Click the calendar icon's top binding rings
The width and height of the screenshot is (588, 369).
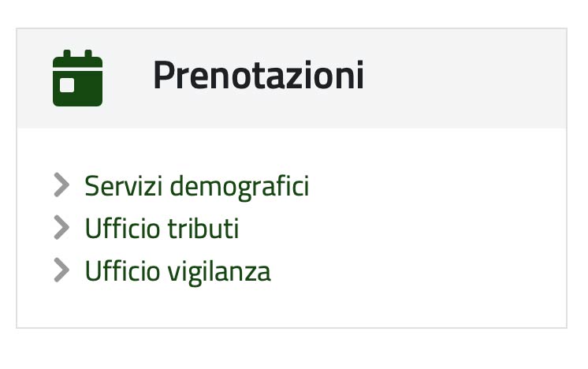coord(77,54)
